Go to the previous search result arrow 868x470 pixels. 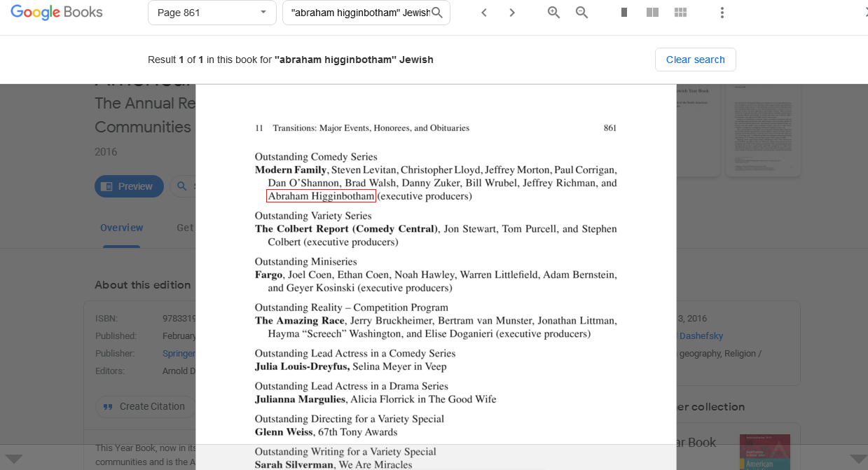(x=484, y=13)
